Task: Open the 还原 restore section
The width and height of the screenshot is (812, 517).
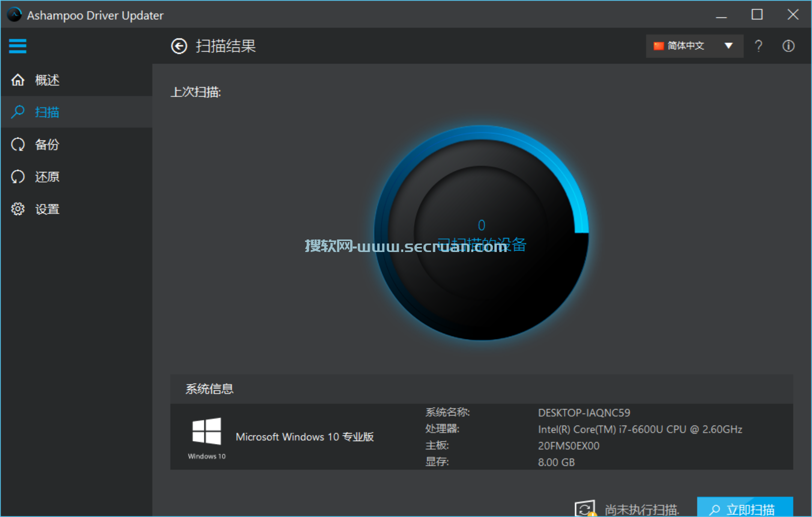Action: 77,177
